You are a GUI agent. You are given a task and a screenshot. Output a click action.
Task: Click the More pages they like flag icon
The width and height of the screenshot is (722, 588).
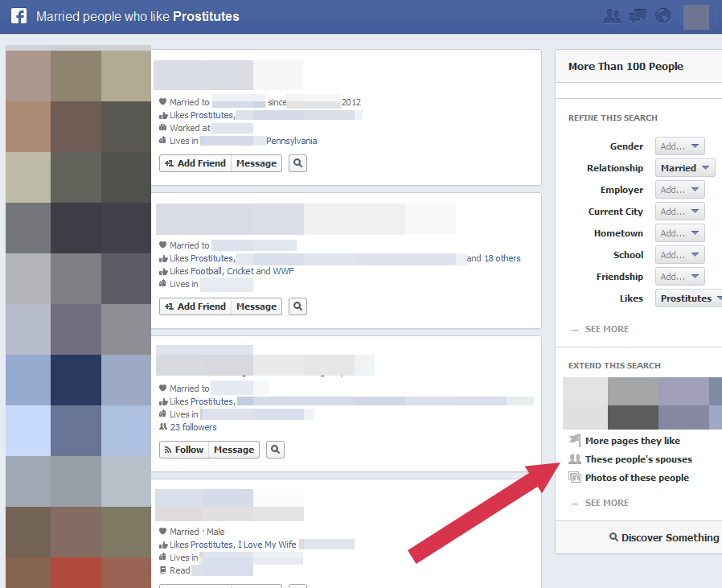(575, 440)
